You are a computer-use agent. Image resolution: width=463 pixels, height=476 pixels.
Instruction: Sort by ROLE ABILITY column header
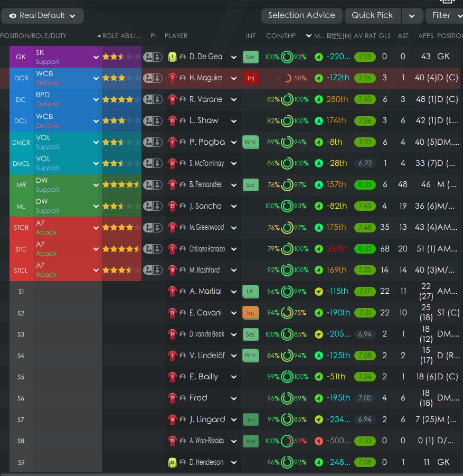tap(121, 36)
